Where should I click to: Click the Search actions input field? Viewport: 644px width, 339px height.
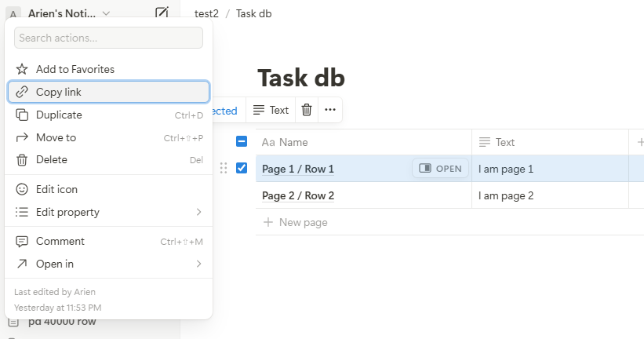coord(108,38)
